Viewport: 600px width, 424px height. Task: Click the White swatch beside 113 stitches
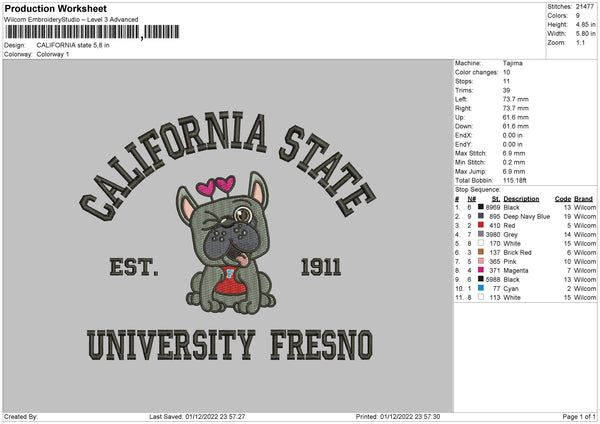(481, 297)
